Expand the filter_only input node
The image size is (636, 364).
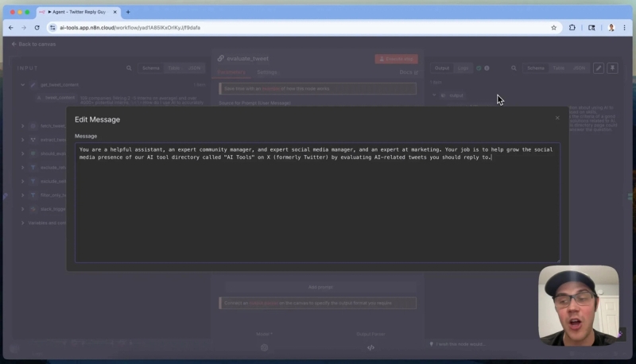23,195
